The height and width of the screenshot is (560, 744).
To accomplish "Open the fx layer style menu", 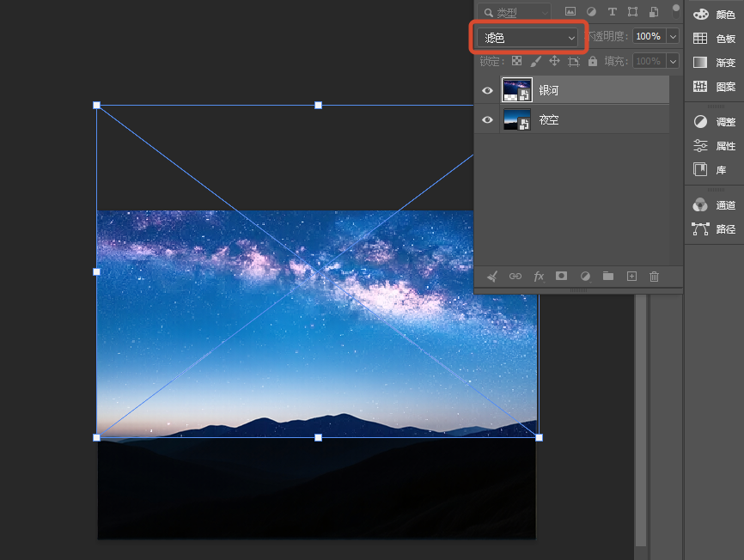I will coord(539,277).
